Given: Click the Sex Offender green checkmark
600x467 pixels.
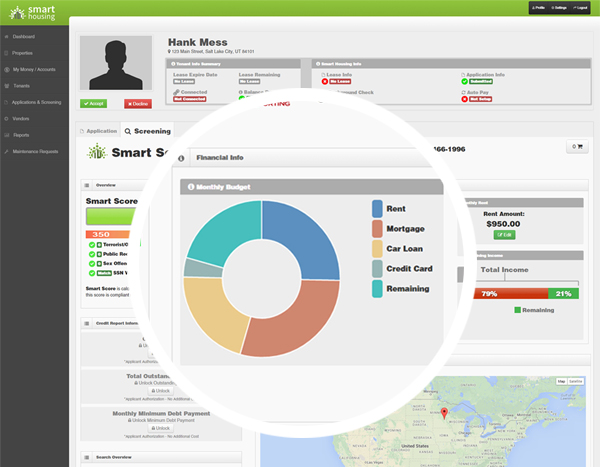Looking at the screenshot, I should (92, 264).
